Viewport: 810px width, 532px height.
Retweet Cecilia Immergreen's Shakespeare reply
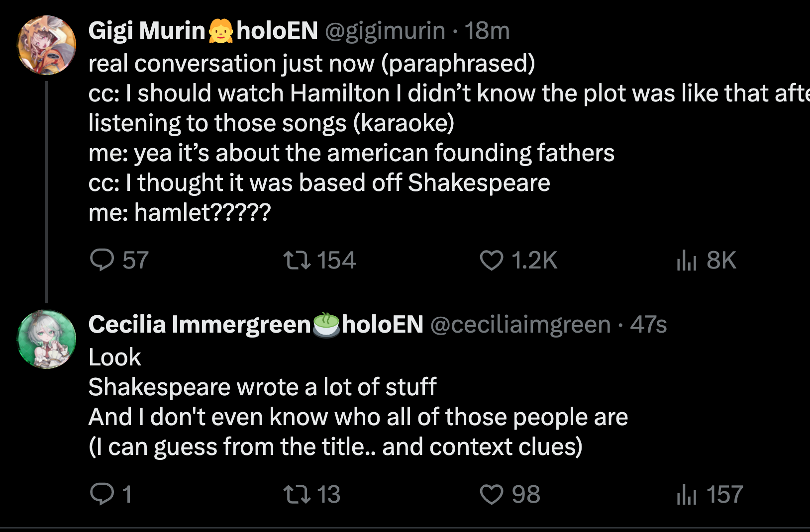pos(297,494)
